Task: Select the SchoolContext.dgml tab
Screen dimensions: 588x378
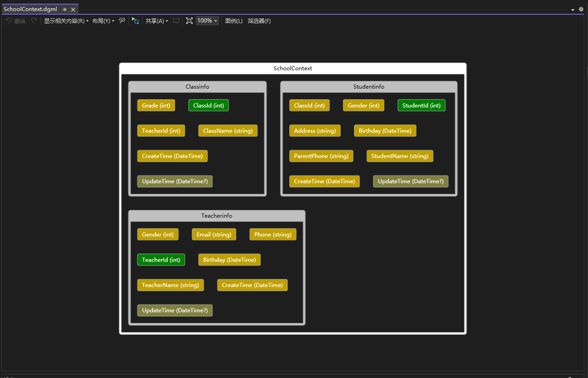Action: [30, 9]
